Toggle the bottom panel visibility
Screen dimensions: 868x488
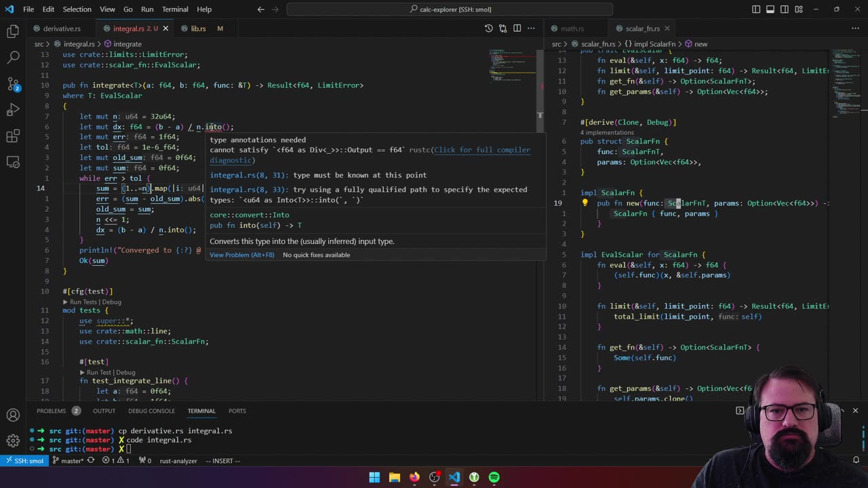click(770, 9)
